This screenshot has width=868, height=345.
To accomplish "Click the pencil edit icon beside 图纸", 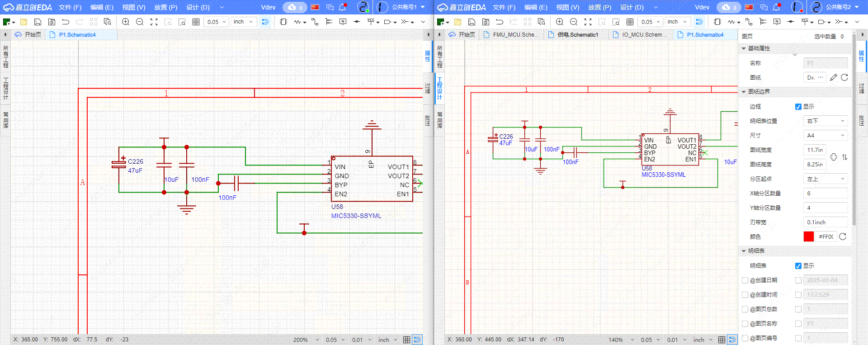I will pos(833,78).
